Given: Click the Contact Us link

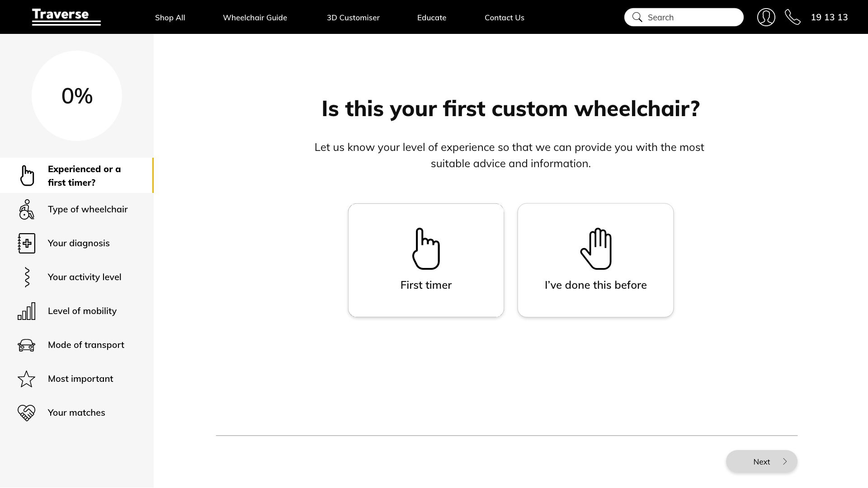Looking at the screenshot, I should 505,18.
